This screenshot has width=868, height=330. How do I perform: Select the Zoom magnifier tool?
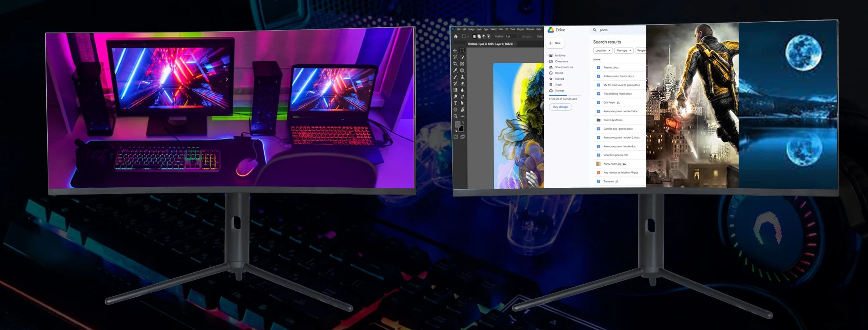(x=455, y=116)
